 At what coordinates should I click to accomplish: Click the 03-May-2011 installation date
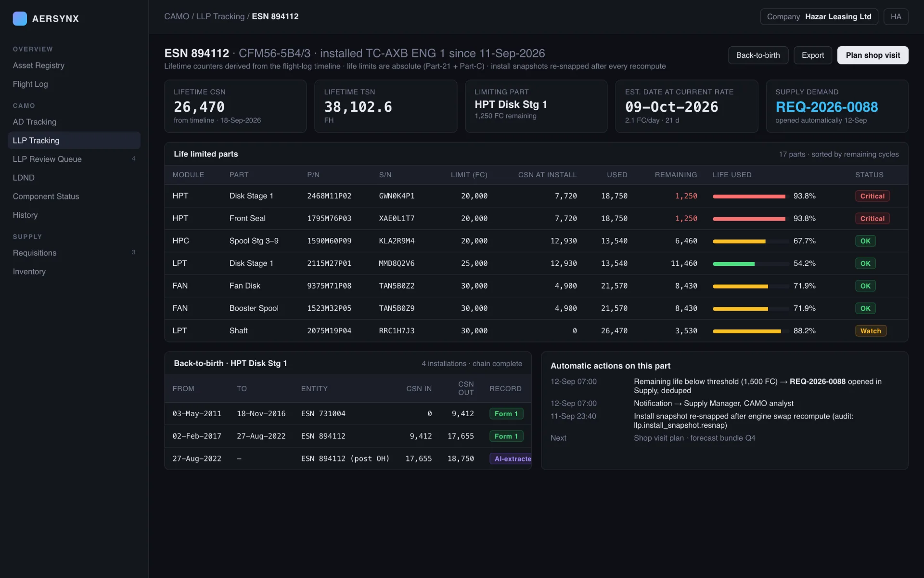(197, 414)
